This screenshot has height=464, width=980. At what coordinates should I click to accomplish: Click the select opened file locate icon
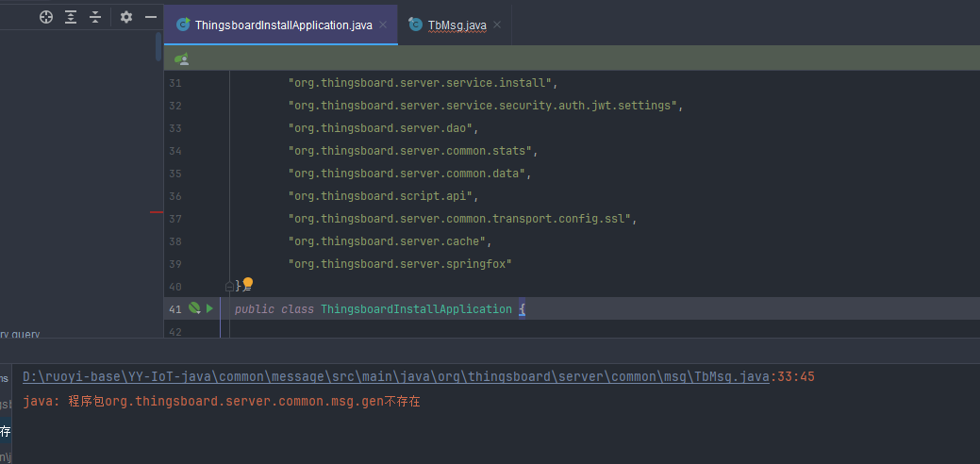[45, 17]
